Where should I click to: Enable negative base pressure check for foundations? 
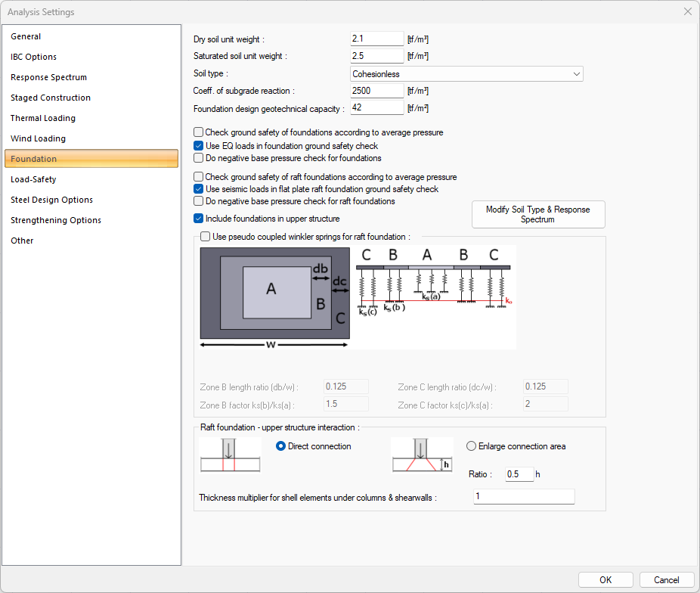(x=198, y=157)
